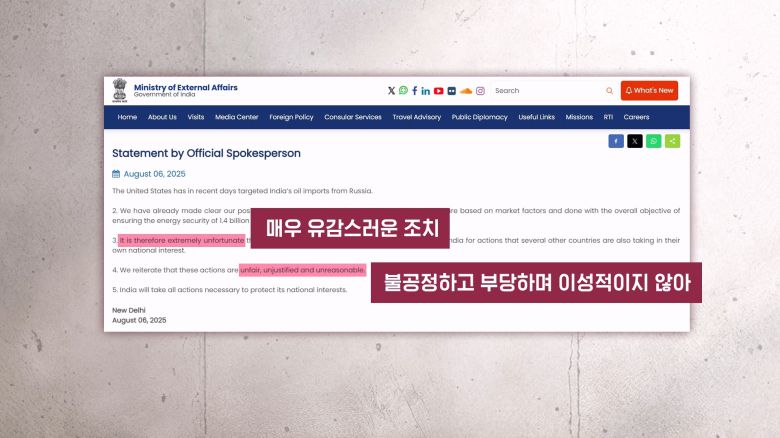Click the What's New button
This screenshot has height=438, width=780.
point(649,91)
